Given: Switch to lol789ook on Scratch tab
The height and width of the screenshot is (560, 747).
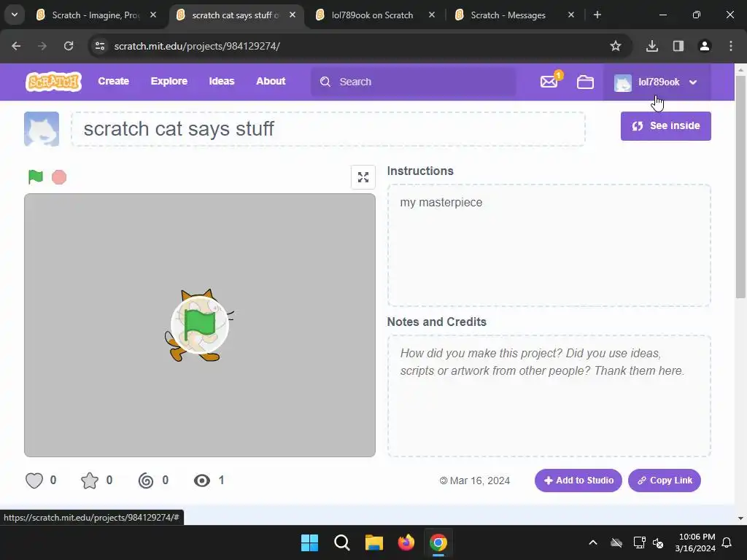Looking at the screenshot, I should pyautogui.click(x=372, y=15).
